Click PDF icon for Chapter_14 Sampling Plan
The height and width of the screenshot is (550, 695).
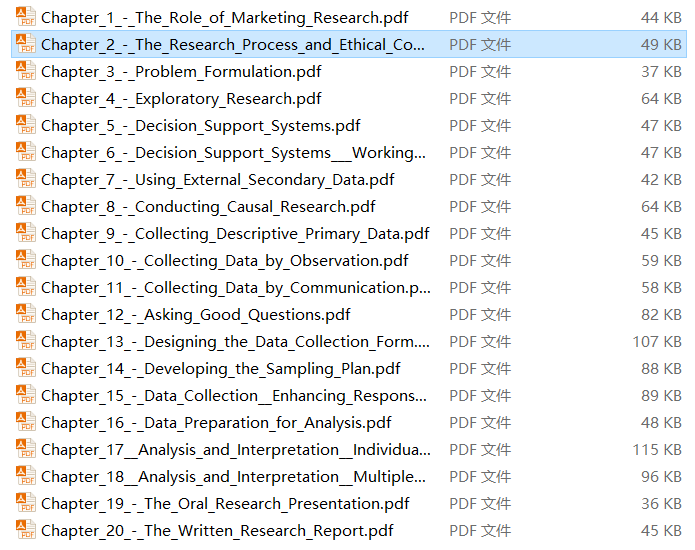[26, 368]
